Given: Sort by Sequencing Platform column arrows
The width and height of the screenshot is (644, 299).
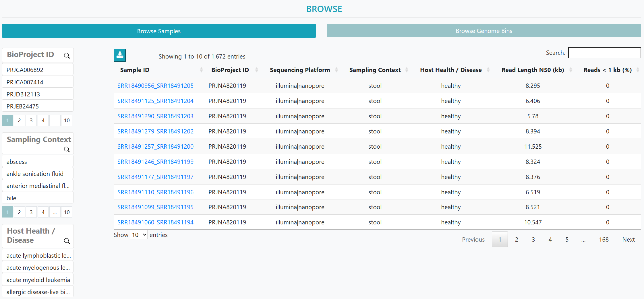Looking at the screenshot, I should point(336,70).
